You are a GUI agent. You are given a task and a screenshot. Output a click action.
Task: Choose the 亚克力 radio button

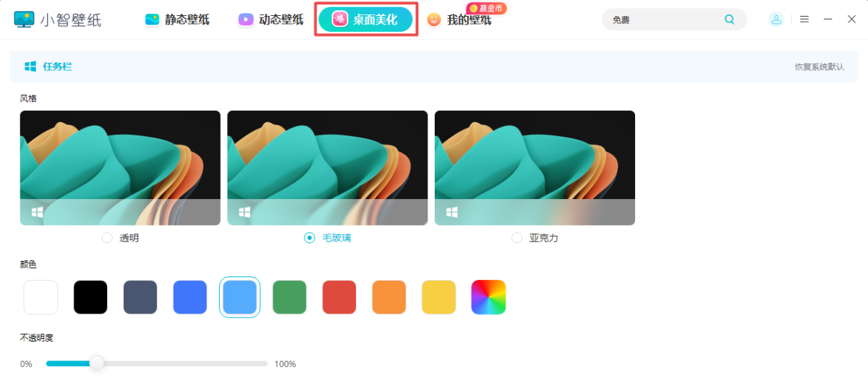tap(516, 237)
